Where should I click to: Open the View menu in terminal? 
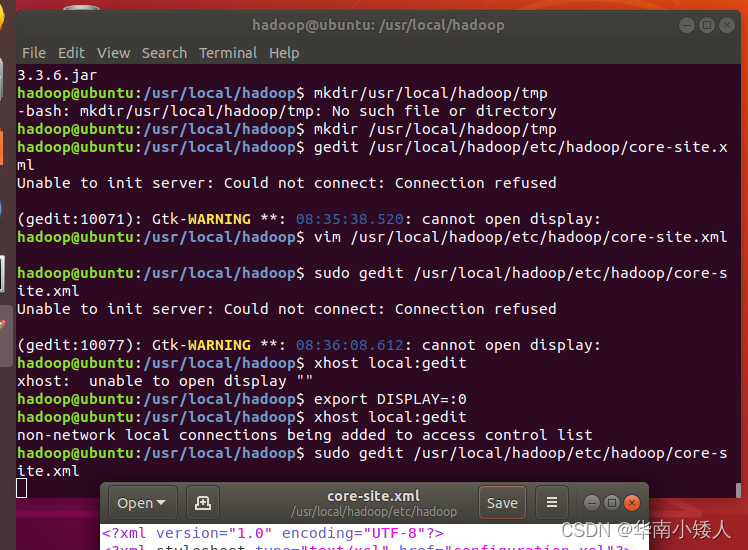[x=114, y=53]
